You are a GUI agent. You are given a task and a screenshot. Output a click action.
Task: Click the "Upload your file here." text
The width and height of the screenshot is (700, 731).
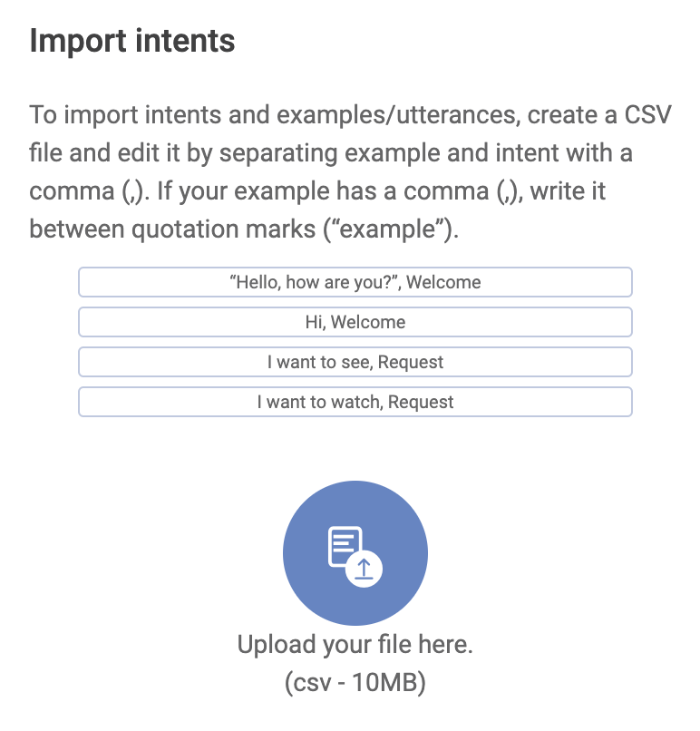point(355,645)
